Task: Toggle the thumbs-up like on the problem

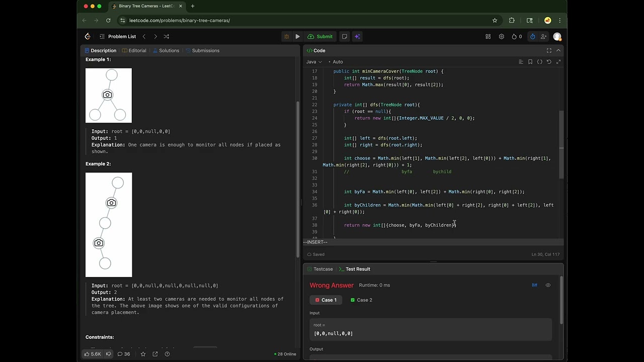Action: pyautogui.click(x=93, y=354)
